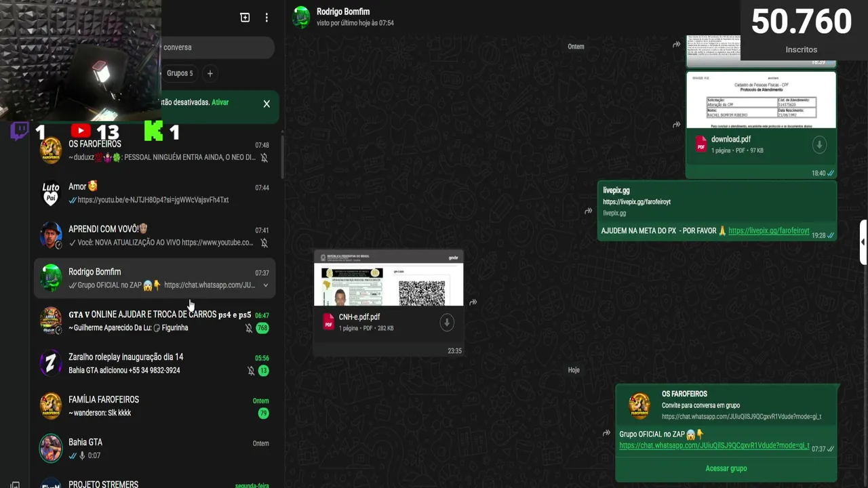Forward the OS FAROFEIROS invite message
The width and height of the screenshot is (868, 488).
tap(606, 433)
